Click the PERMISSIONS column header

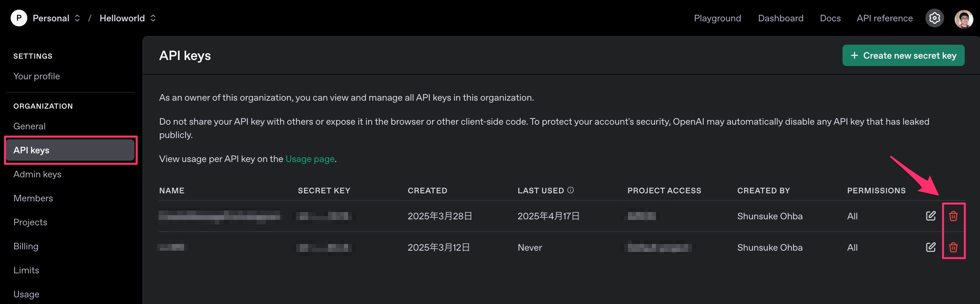point(876,190)
